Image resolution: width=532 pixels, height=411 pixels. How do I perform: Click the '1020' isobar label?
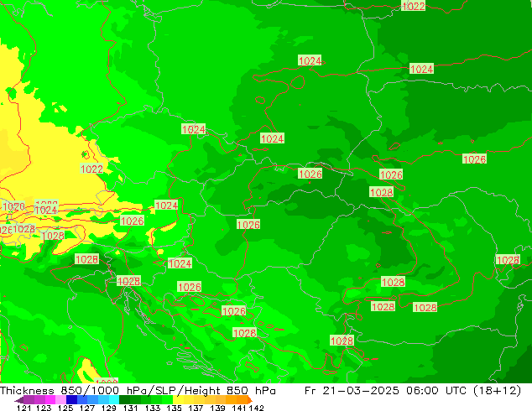(x=13, y=206)
